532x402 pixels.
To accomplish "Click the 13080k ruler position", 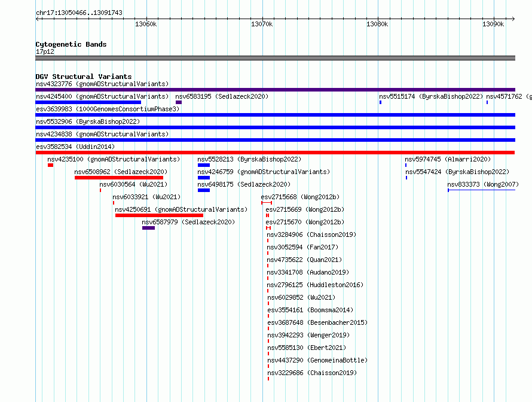I will pos(377,24).
